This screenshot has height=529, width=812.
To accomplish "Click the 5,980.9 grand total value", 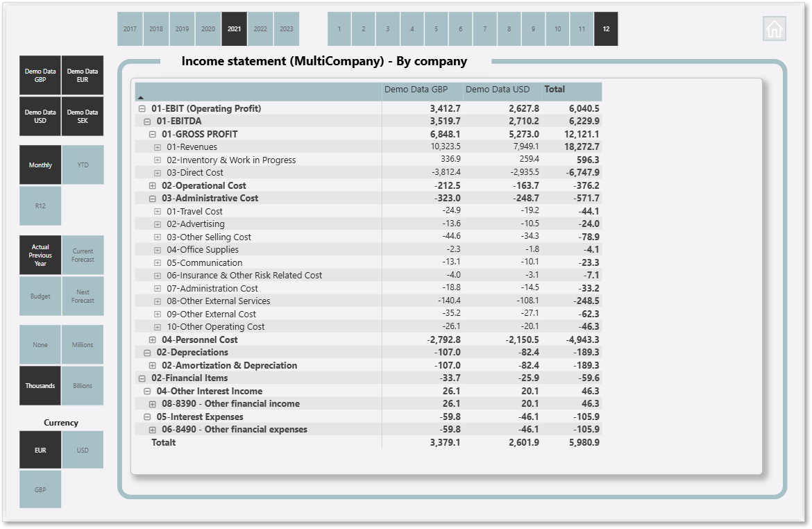I will point(584,442).
